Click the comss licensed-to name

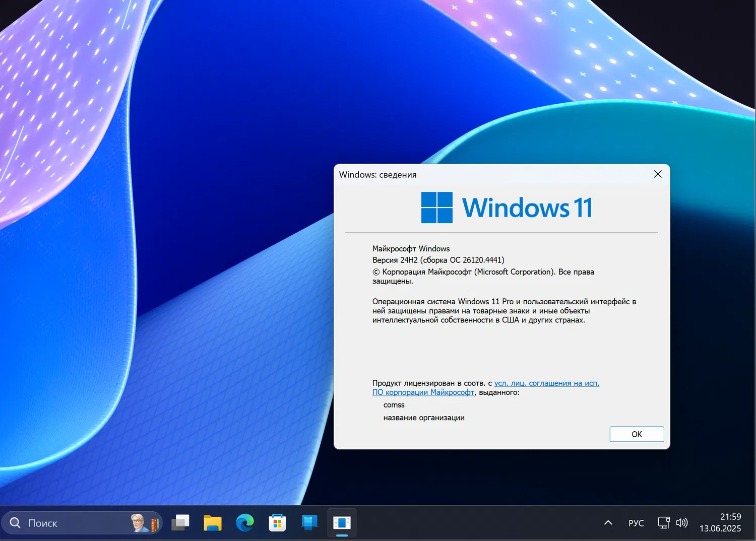(x=394, y=404)
